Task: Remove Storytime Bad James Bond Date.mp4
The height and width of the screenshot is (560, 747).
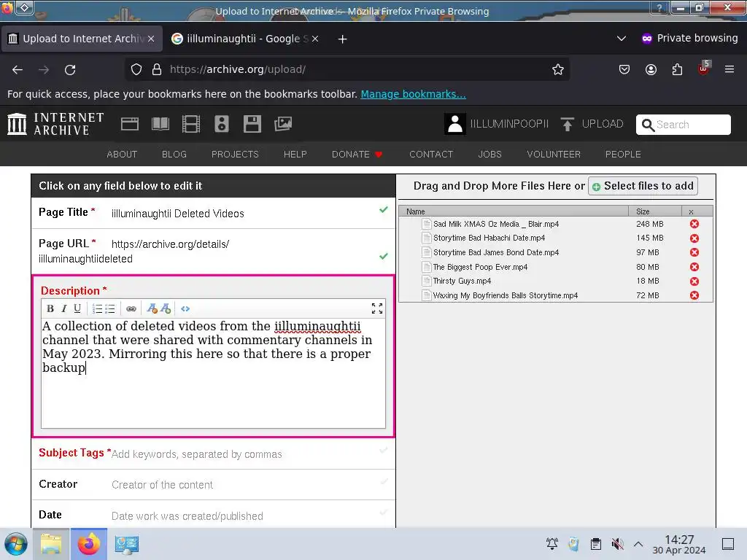Action: point(694,252)
